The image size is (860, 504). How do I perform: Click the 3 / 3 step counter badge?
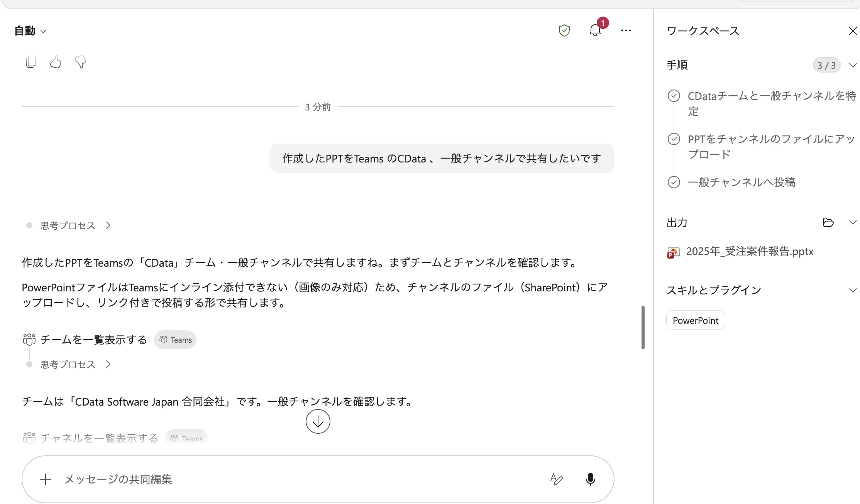click(826, 65)
